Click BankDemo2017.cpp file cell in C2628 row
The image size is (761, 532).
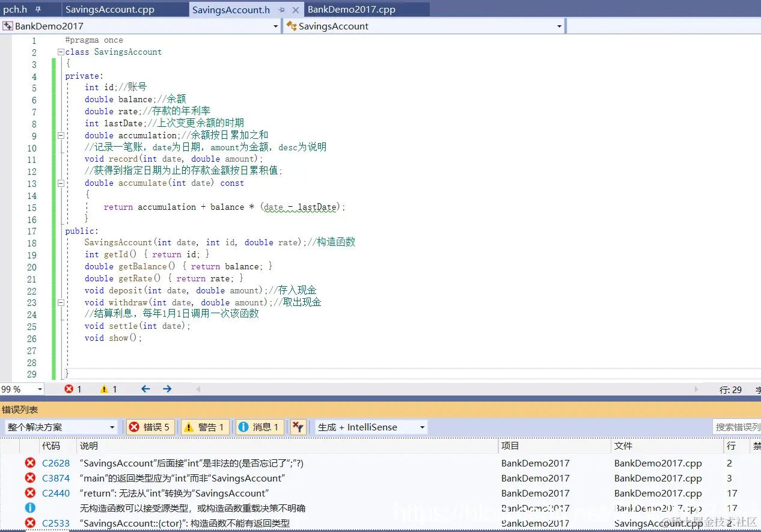[658, 463]
